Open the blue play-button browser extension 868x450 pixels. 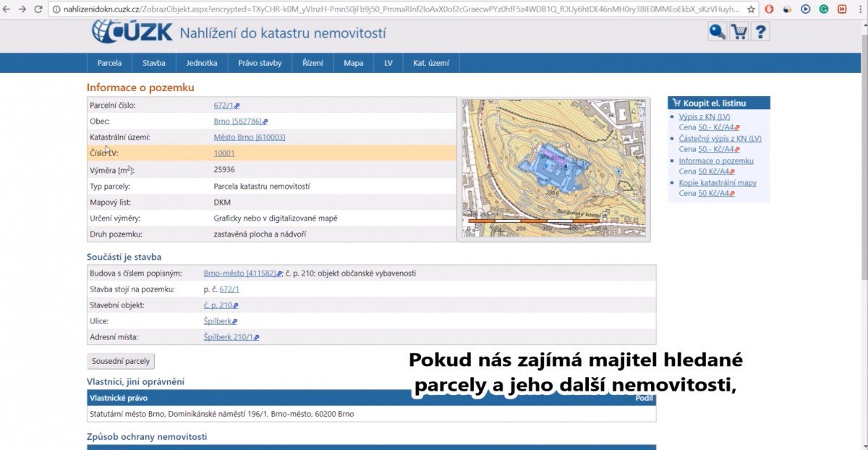806,9
